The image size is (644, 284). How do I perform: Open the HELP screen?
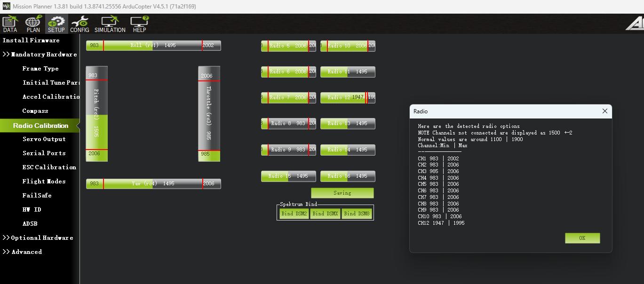(139, 24)
